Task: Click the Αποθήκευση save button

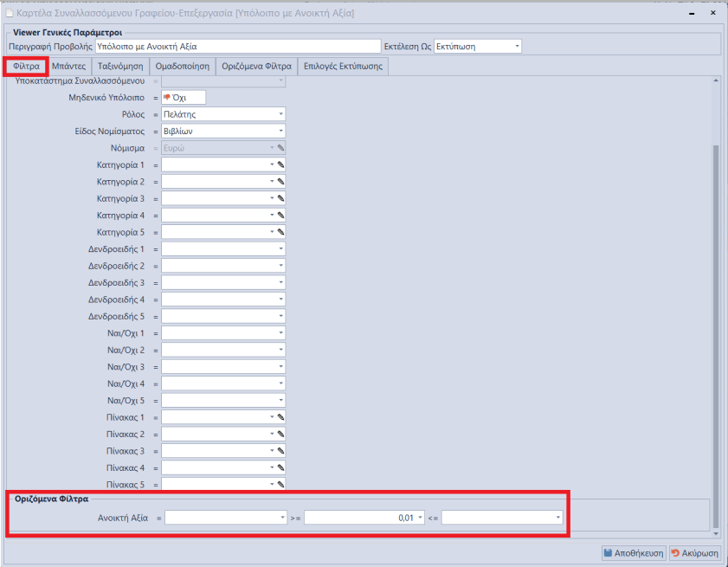Action: [633, 552]
